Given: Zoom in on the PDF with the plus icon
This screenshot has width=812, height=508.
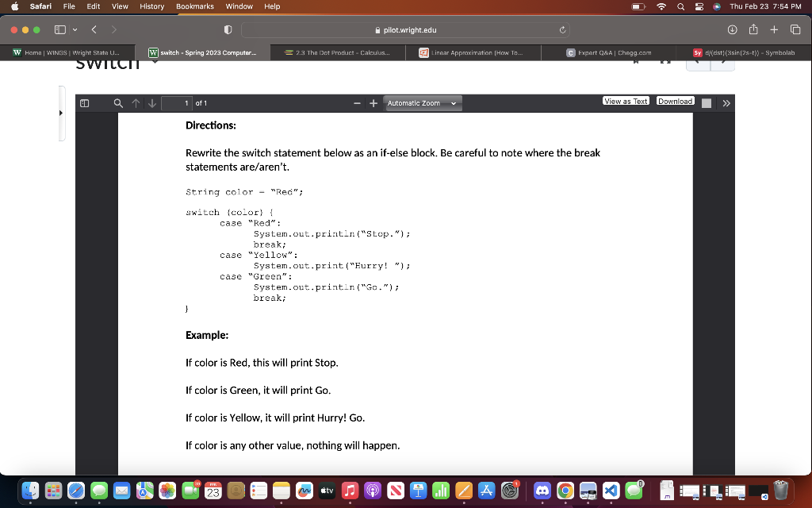Looking at the screenshot, I should pyautogui.click(x=373, y=103).
